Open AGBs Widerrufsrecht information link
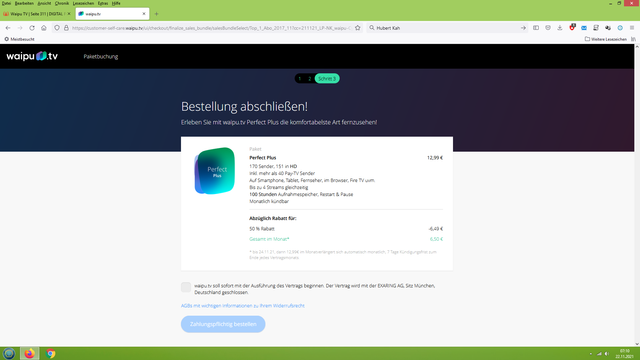Viewport: 640px width, 360px height. click(x=242, y=306)
